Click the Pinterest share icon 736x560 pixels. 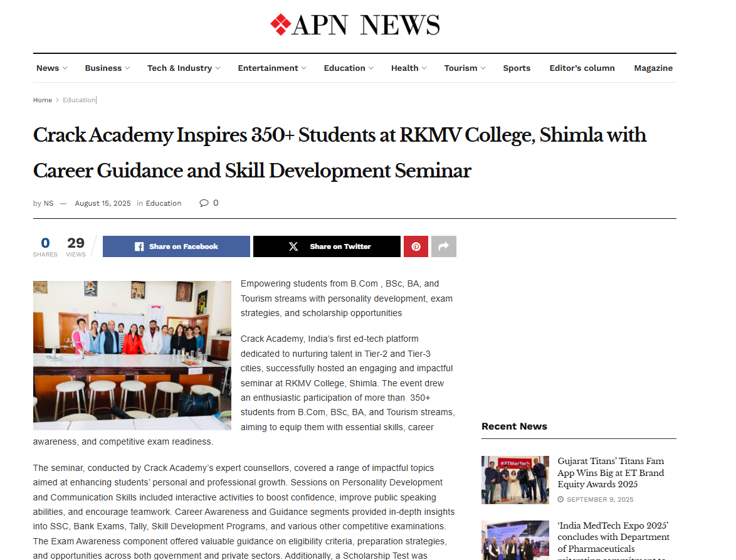416,246
